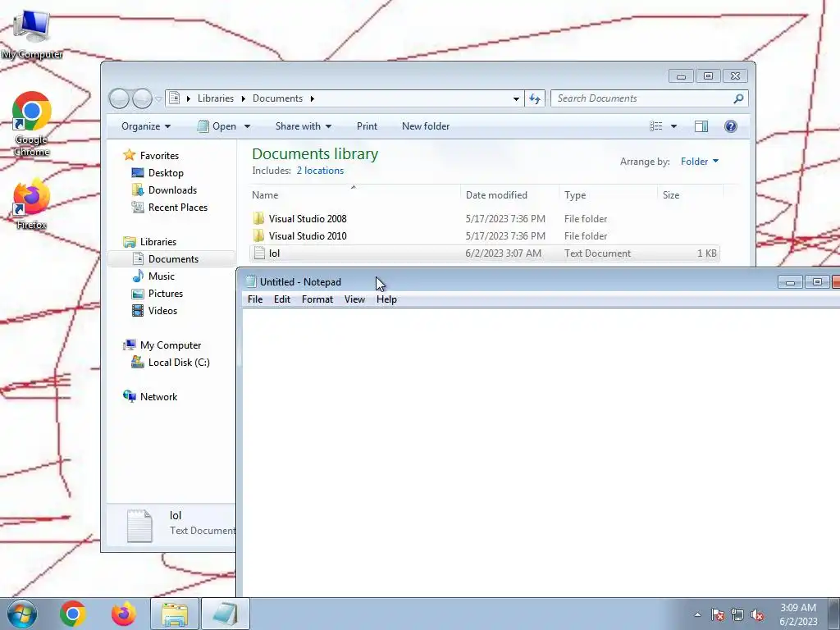Expand Documents breadcrumb arrow
840x630 pixels.
click(x=313, y=98)
